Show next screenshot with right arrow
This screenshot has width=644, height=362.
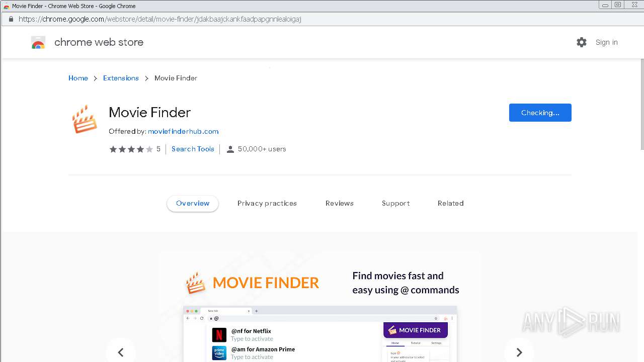click(519, 352)
